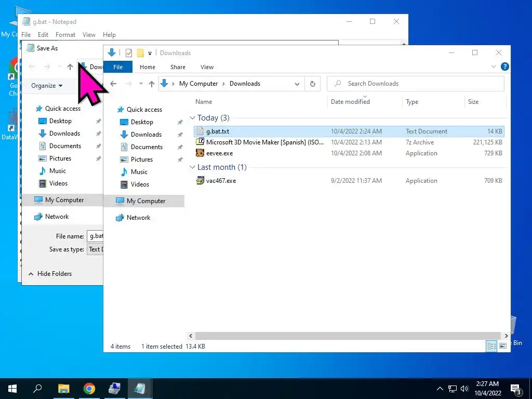532x399 pixels.
Task: Open the Share ribbon tab
Action: 178,67
